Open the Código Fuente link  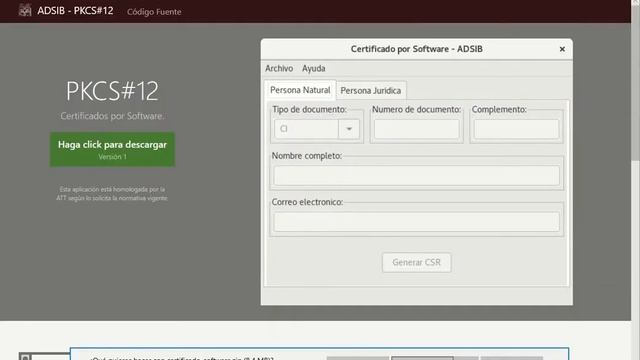click(154, 12)
